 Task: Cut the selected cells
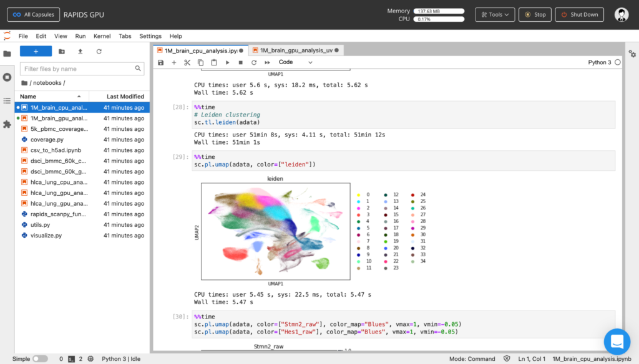(187, 62)
